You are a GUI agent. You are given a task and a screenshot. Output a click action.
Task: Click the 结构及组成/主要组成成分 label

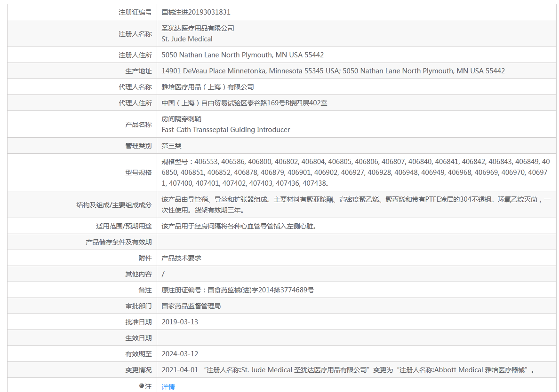click(x=114, y=205)
